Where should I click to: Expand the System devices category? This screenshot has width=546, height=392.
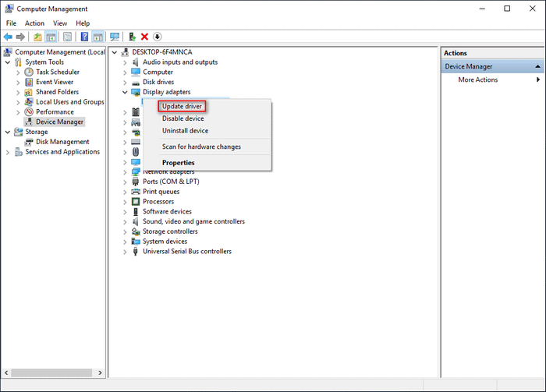(125, 242)
